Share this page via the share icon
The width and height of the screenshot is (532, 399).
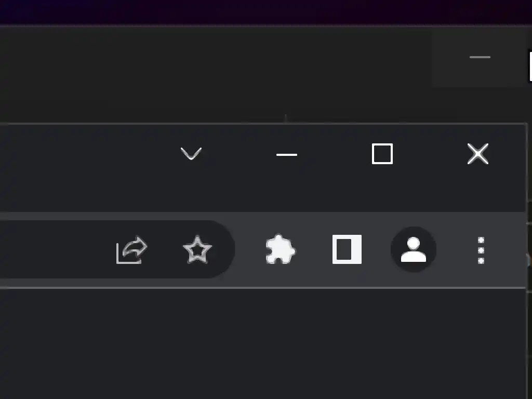tap(131, 250)
